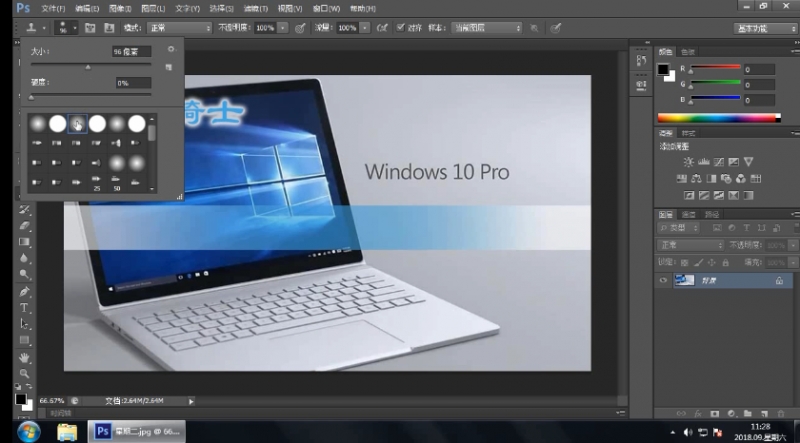Open brush picker gear settings menu
This screenshot has height=443, width=800.
(x=171, y=50)
